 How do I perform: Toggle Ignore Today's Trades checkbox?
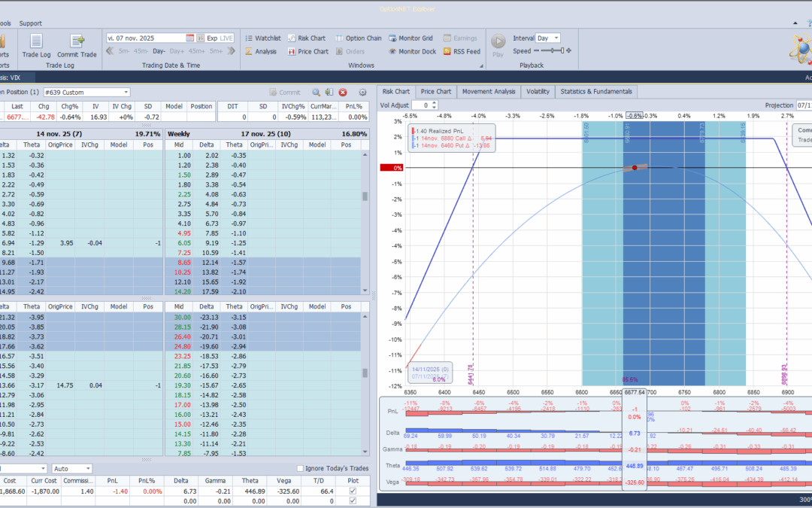click(x=300, y=469)
